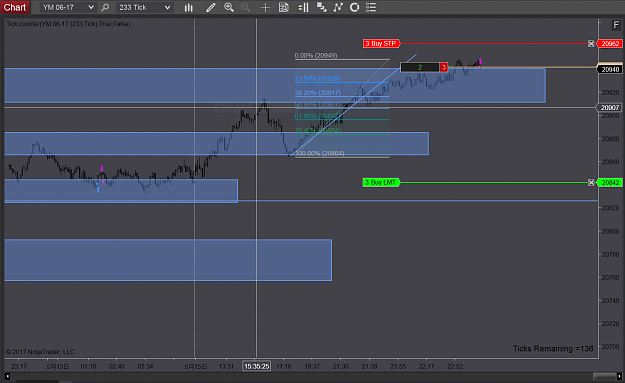Click the Tick counter indicator label

[x=68, y=24]
